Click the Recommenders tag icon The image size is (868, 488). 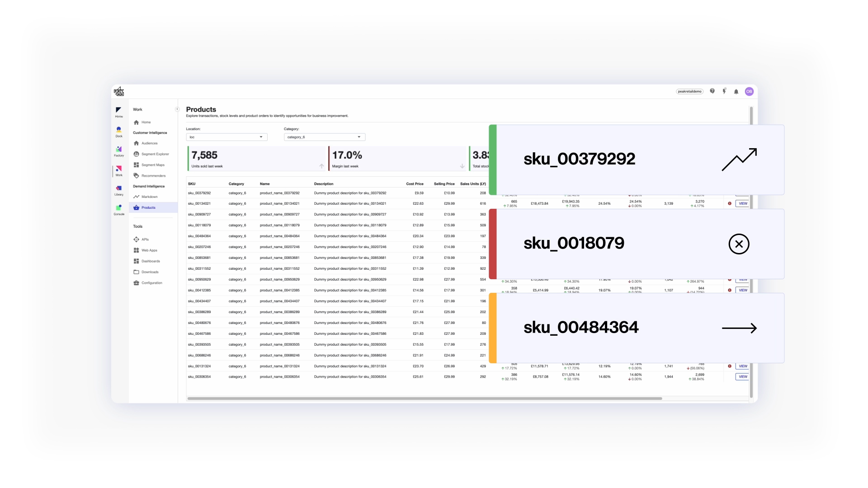[136, 175]
